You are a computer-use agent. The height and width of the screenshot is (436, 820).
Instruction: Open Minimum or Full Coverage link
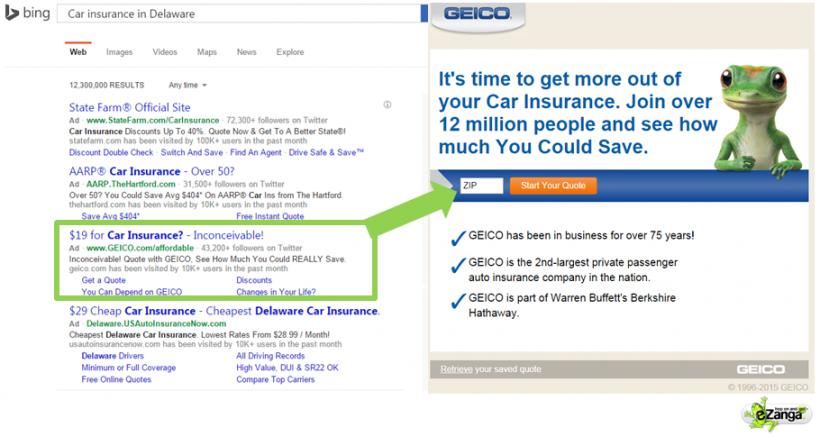click(129, 368)
